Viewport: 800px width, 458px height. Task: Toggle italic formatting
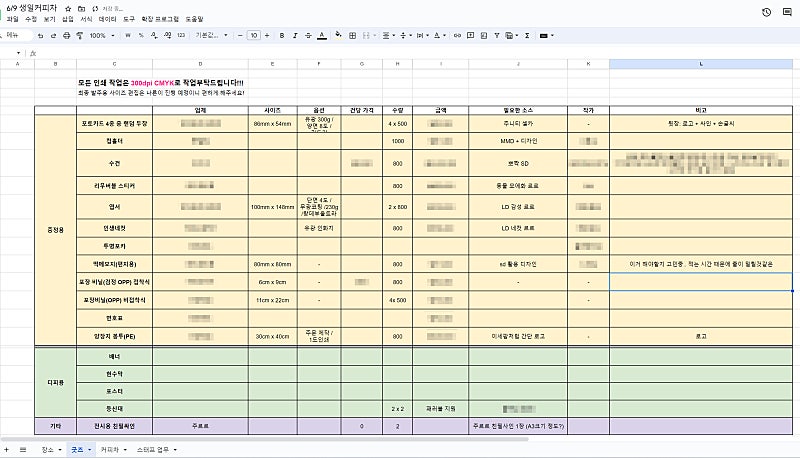point(294,36)
